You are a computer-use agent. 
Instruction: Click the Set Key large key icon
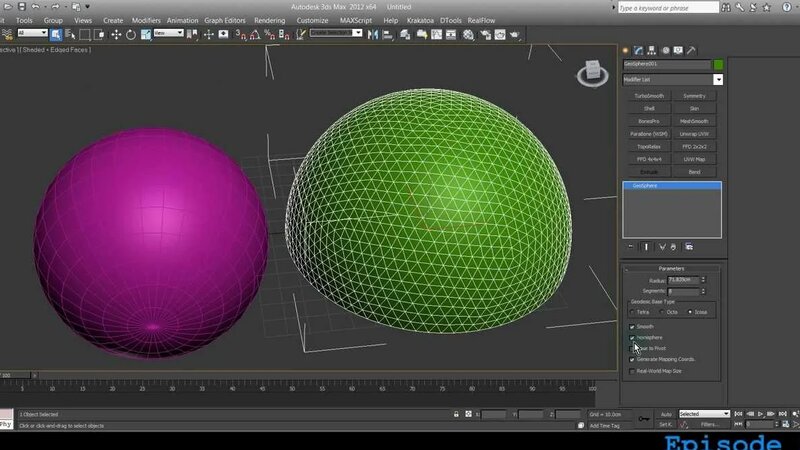644,419
